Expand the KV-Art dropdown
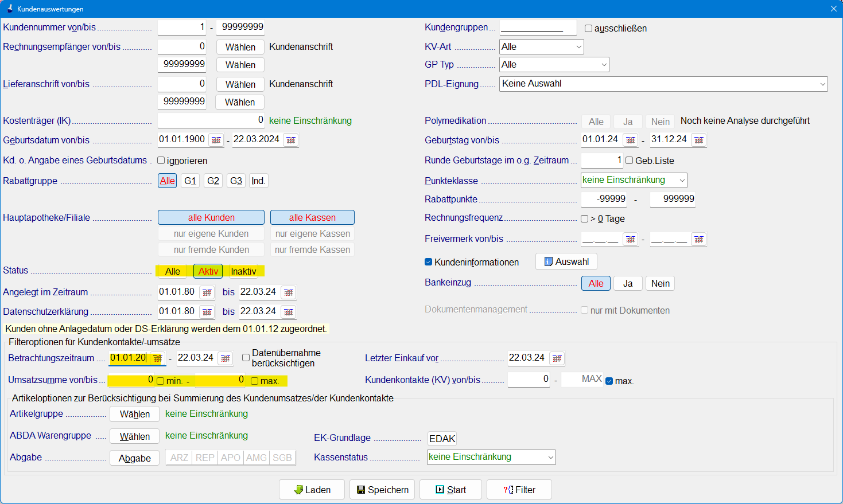Screen dimensions: 843x504 coord(578,47)
